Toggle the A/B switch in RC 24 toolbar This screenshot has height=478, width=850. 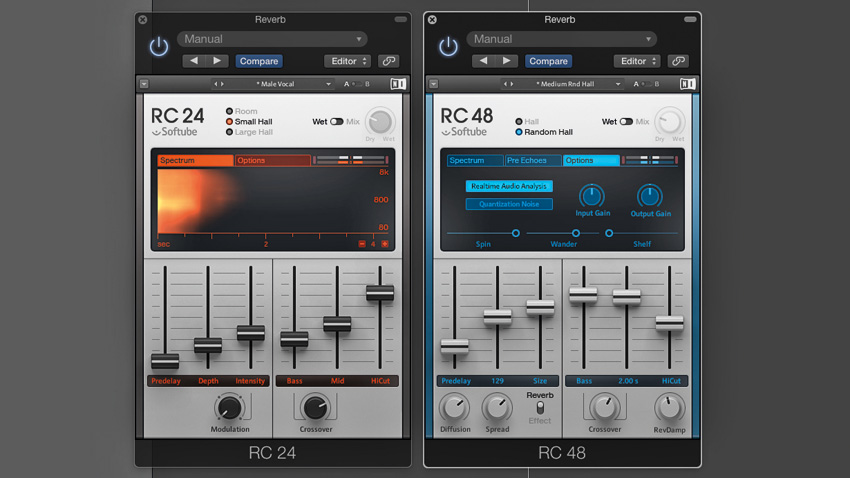(357, 84)
